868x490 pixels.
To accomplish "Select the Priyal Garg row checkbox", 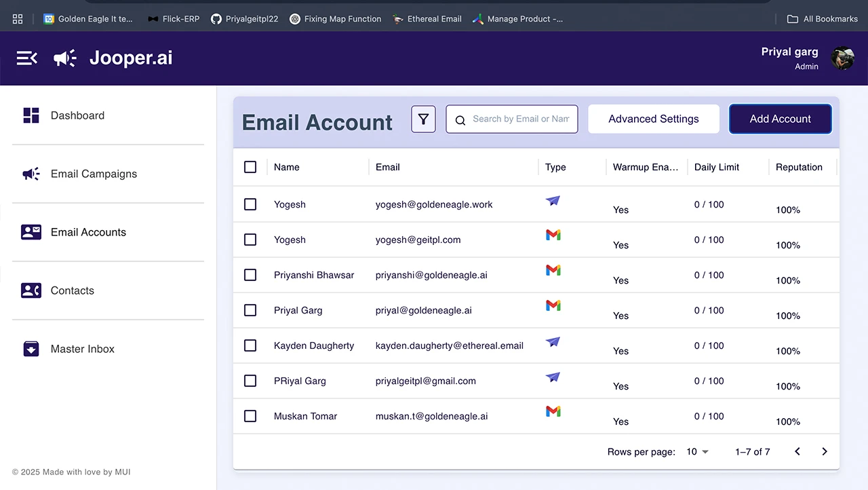I will 250,310.
